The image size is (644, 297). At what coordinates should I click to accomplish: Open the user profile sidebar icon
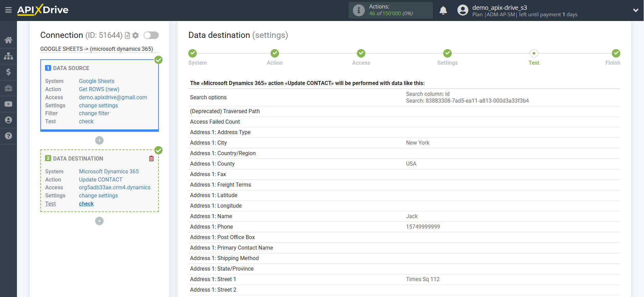tap(8, 120)
